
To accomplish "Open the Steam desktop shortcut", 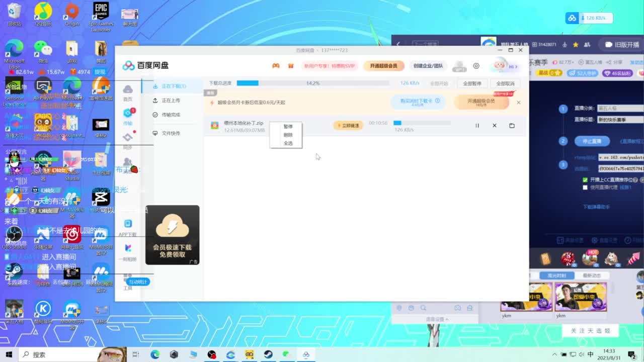I will [x=14, y=275].
